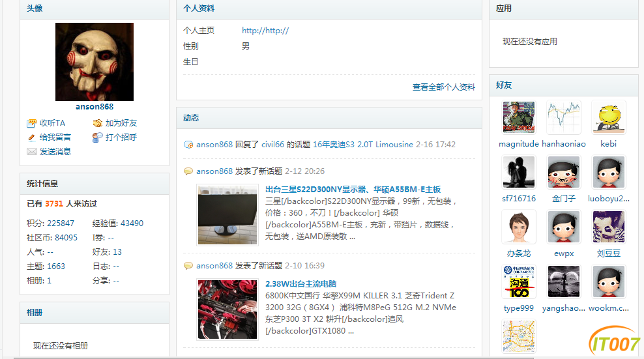Click 加为好友 link
Image resolution: width=644 pixels, height=359 pixels.
[121, 123]
